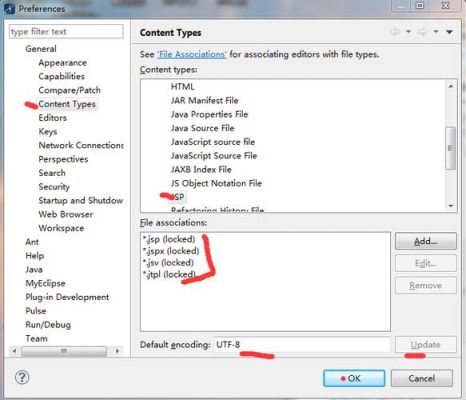The width and height of the screenshot is (466, 400).
Task: Select Content Types in the tree
Action: pos(67,104)
